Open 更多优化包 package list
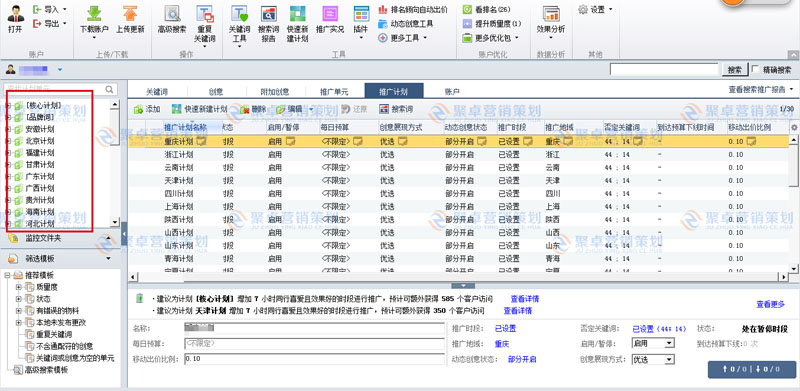Viewport: 800px width, 391px height. pos(490,38)
